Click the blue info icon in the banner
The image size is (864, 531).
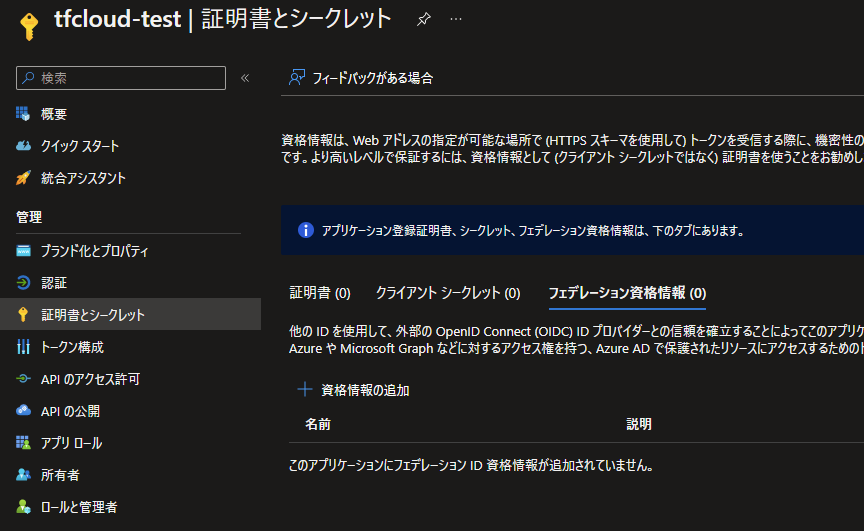click(306, 230)
